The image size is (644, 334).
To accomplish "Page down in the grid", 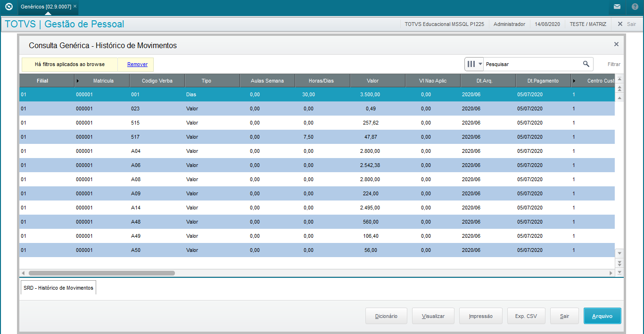I will click(x=619, y=263).
